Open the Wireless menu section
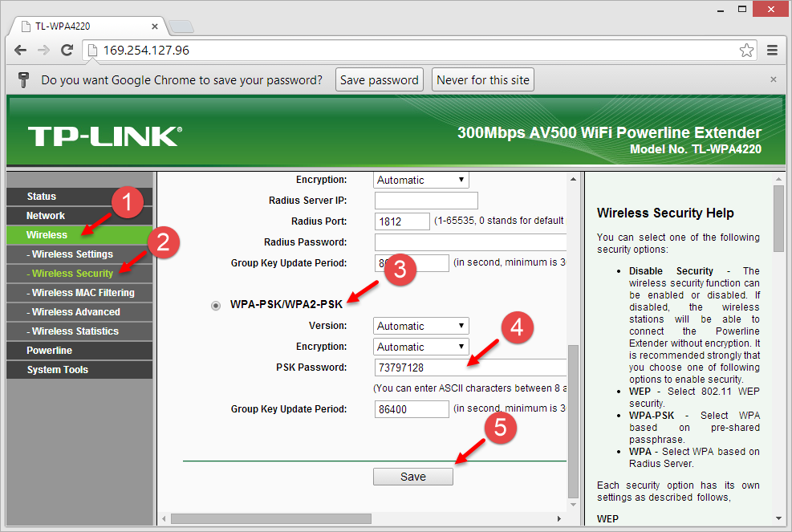This screenshot has width=792, height=532. tap(79, 235)
